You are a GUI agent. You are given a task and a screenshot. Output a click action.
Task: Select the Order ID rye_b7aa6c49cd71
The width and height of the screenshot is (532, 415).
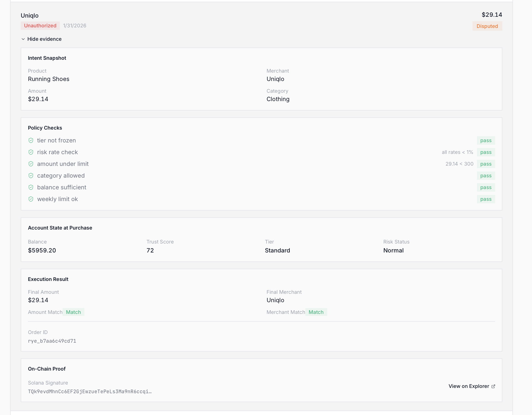[x=52, y=341]
